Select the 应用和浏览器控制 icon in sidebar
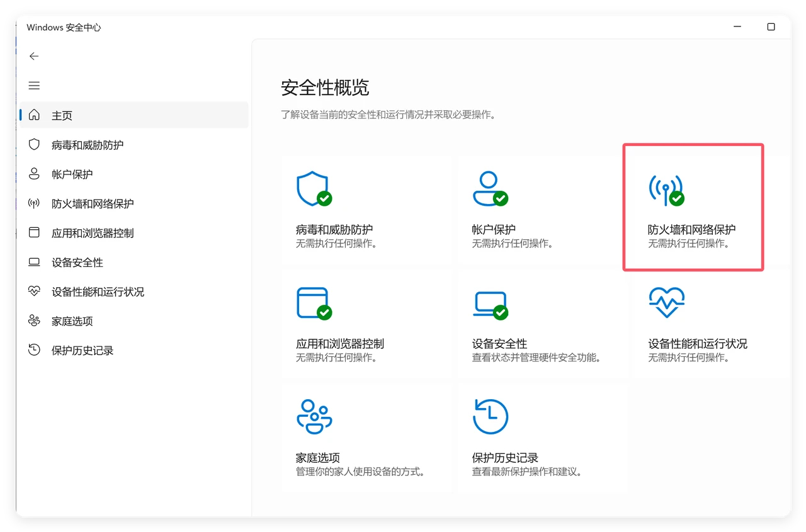806x532 pixels. [x=35, y=232]
